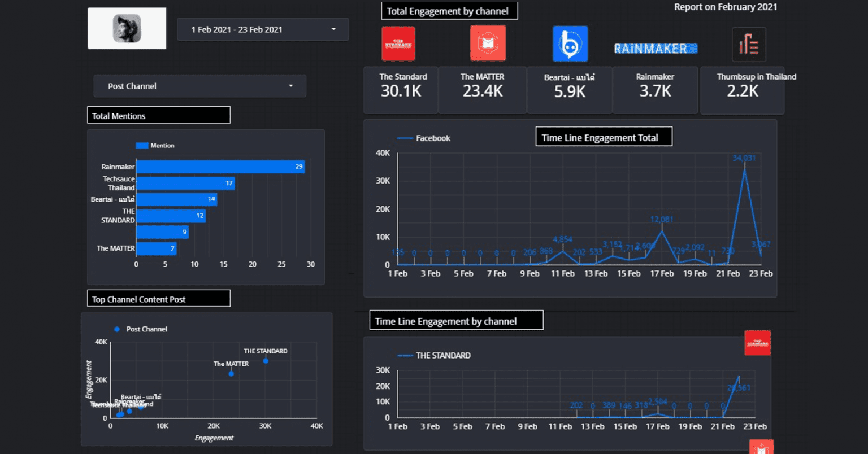Click The MATTER cube logo icon
Screen dimensions: 868x454
tap(488, 43)
